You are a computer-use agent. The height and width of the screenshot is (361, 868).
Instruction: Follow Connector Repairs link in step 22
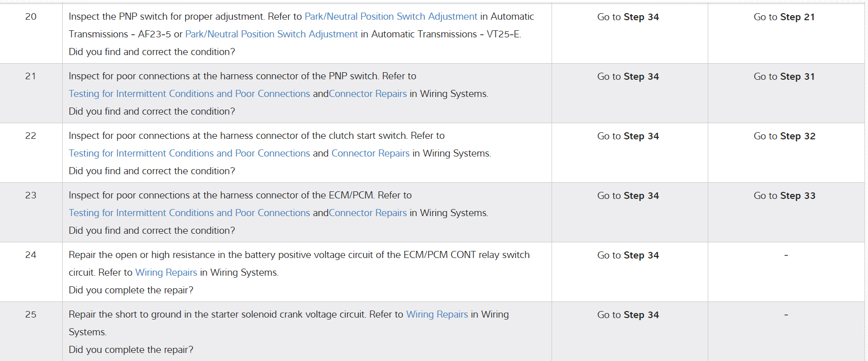click(x=370, y=153)
